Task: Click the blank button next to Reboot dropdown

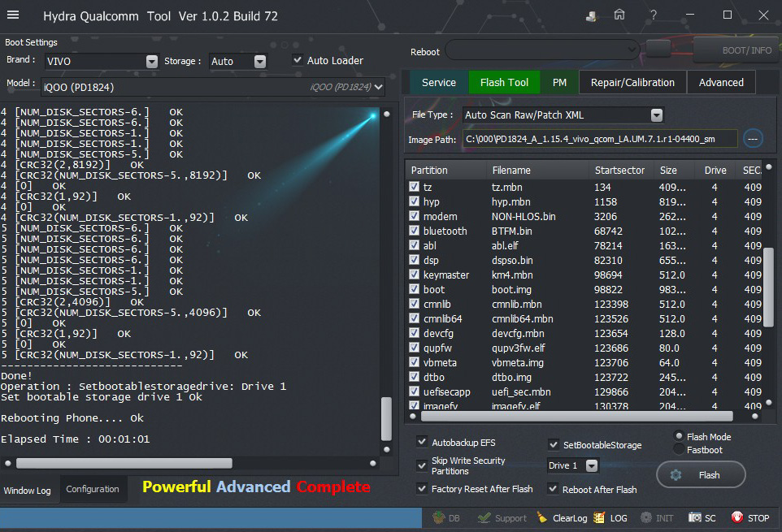Action: pyautogui.click(x=658, y=49)
